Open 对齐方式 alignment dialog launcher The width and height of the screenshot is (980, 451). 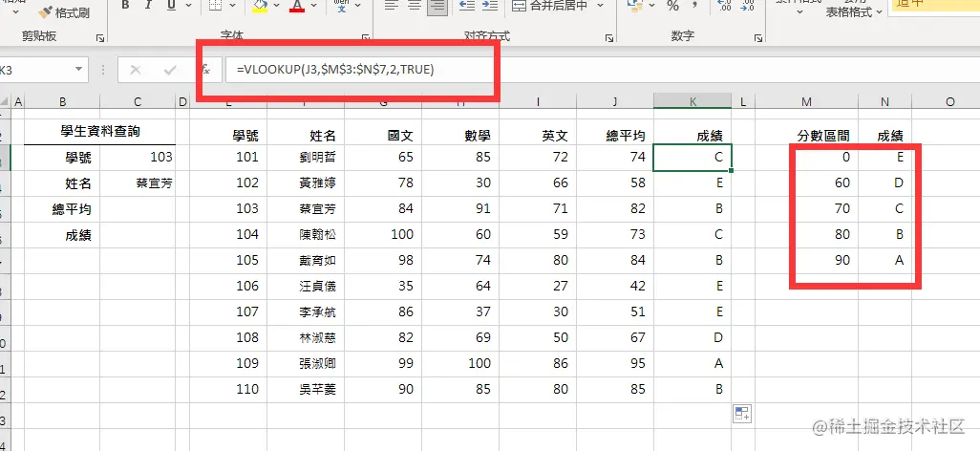tap(609, 38)
